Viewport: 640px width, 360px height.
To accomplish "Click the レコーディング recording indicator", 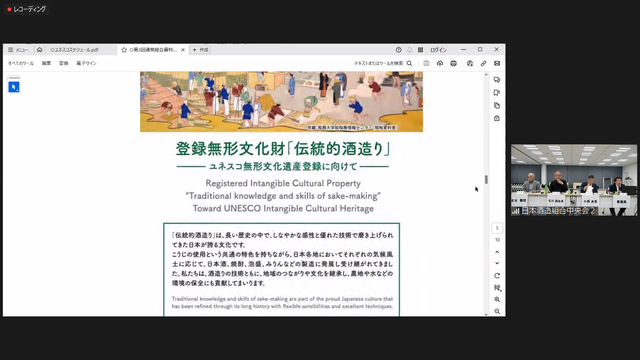I will click(27, 9).
